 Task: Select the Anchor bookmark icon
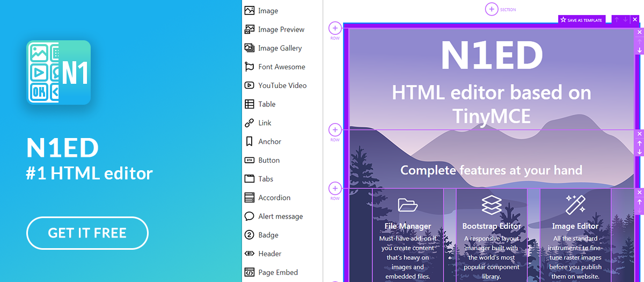coord(249,141)
